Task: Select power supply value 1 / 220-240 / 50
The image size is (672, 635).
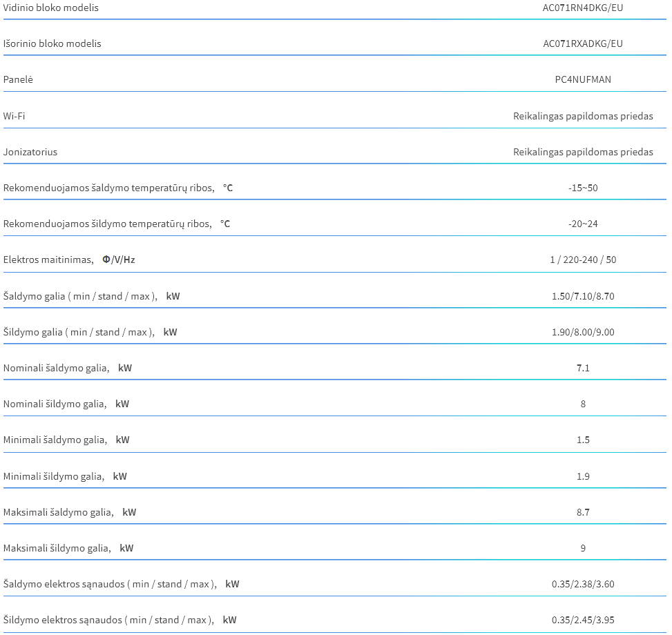Action: pos(583,260)
